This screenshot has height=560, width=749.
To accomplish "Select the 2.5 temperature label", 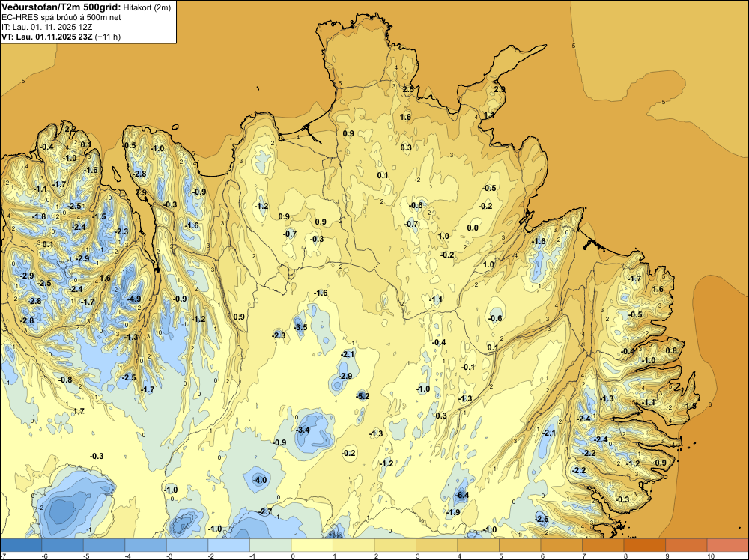I will coord(408,89).
